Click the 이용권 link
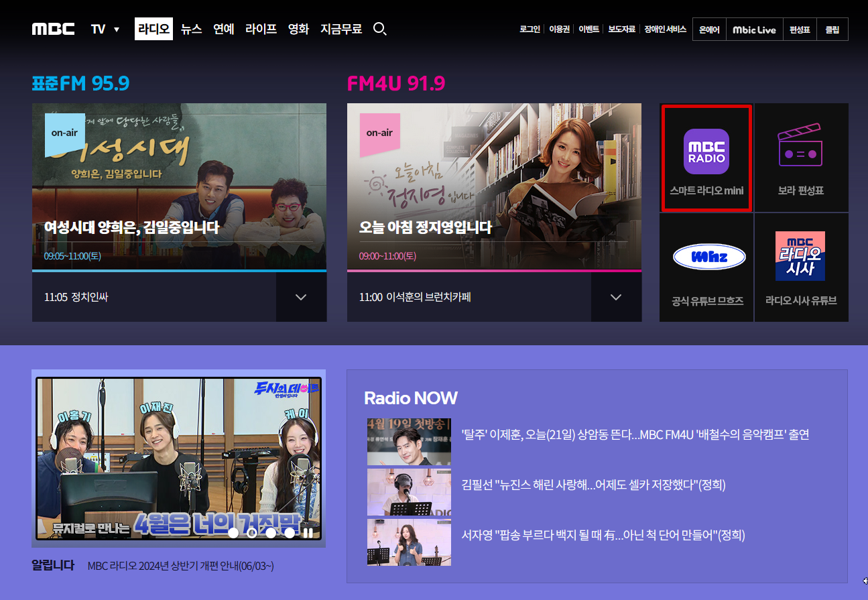868x600 pixels. coord(559,29)
